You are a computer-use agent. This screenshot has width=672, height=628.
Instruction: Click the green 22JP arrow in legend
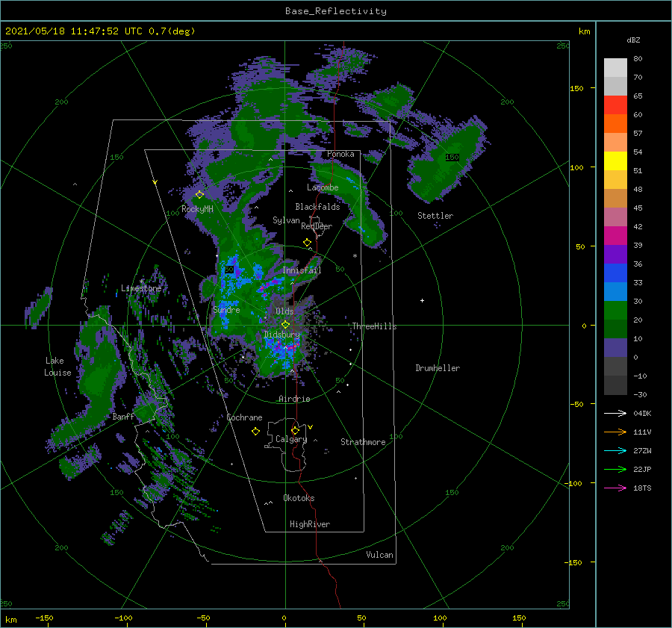pyautogui.click(x=615, y=470)
